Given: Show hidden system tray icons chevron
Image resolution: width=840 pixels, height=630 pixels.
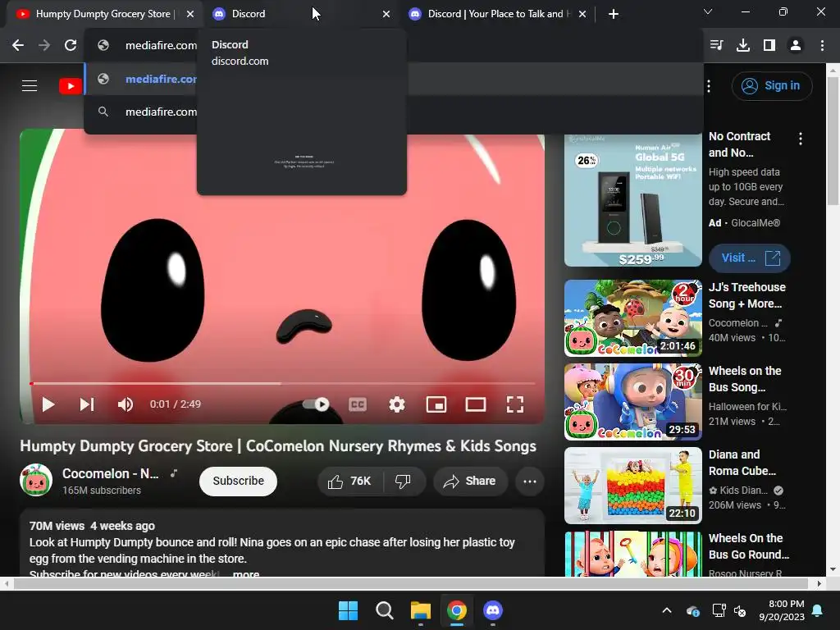Looking at the screenshot, I should (x=667, y=610).
